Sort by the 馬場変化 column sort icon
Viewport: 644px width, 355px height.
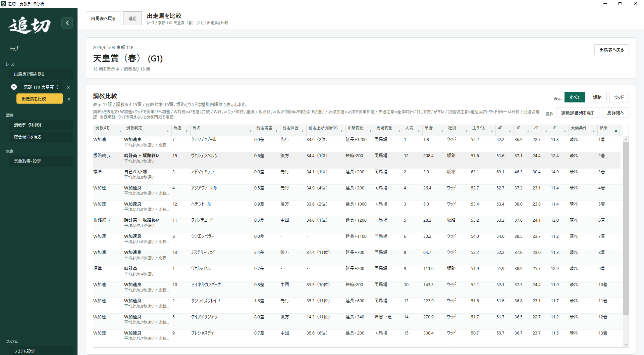click(399, 131)
